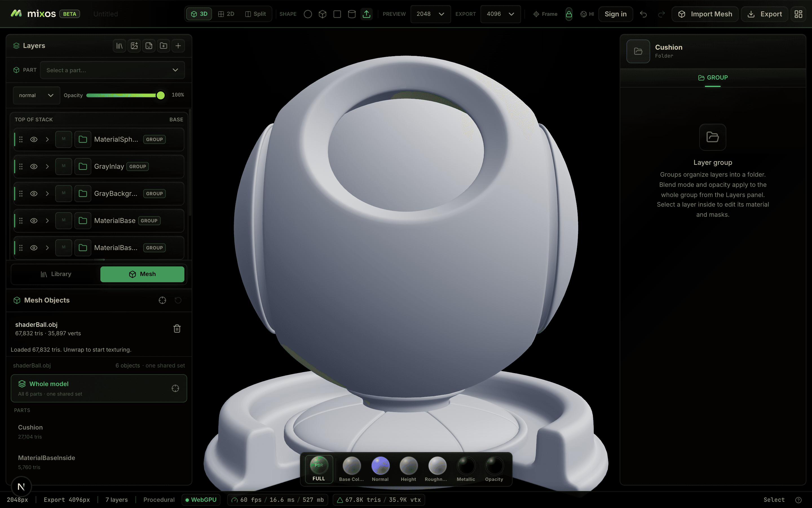Select the MaterialBaseInside part
Screen dimensions: 812x508
(x=99, y=462)
